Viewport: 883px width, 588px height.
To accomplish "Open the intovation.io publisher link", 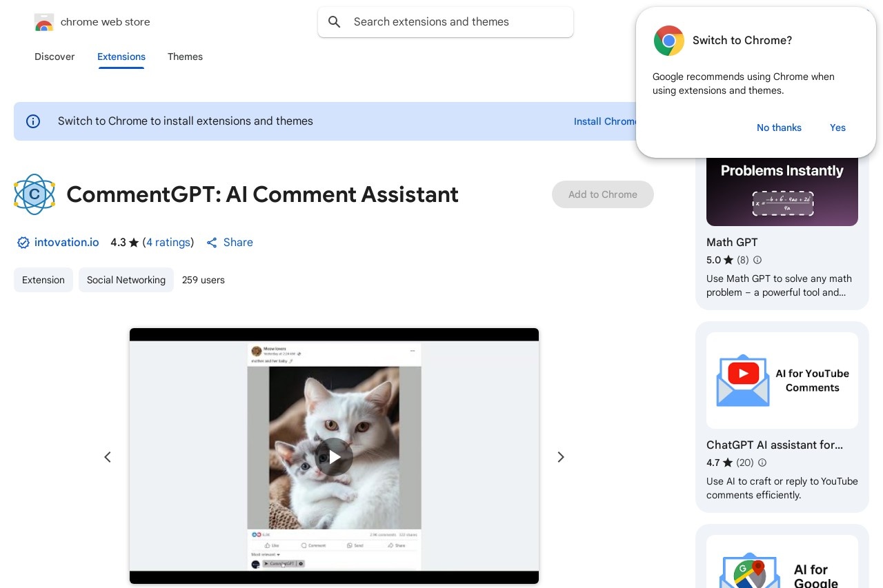I will 66,243.
